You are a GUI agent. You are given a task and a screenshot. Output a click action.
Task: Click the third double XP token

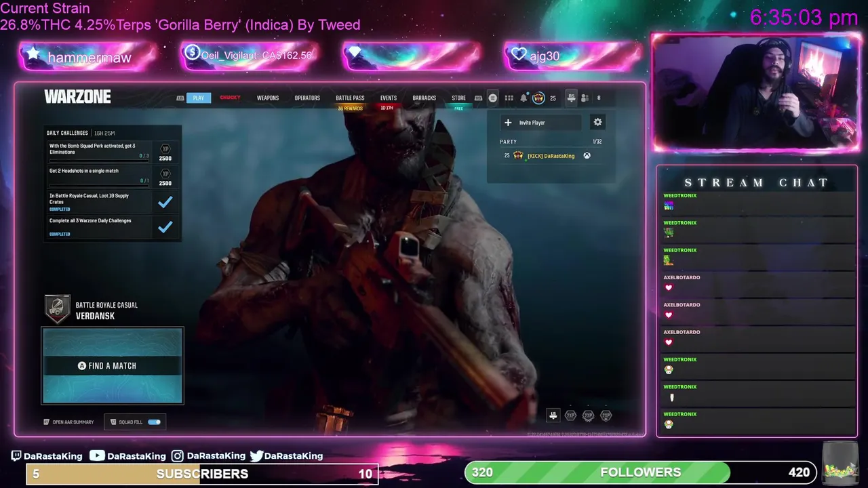click(x=606, y=415)
